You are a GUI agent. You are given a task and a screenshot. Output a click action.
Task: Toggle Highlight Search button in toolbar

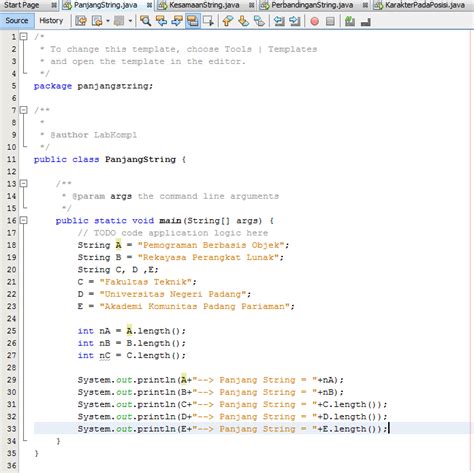point(193,21)
